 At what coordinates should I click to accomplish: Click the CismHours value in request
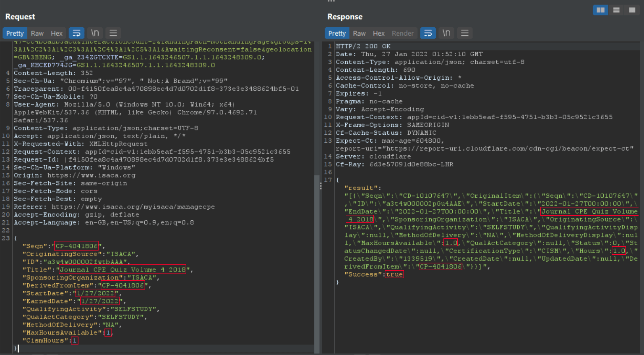tap(75, 341)
